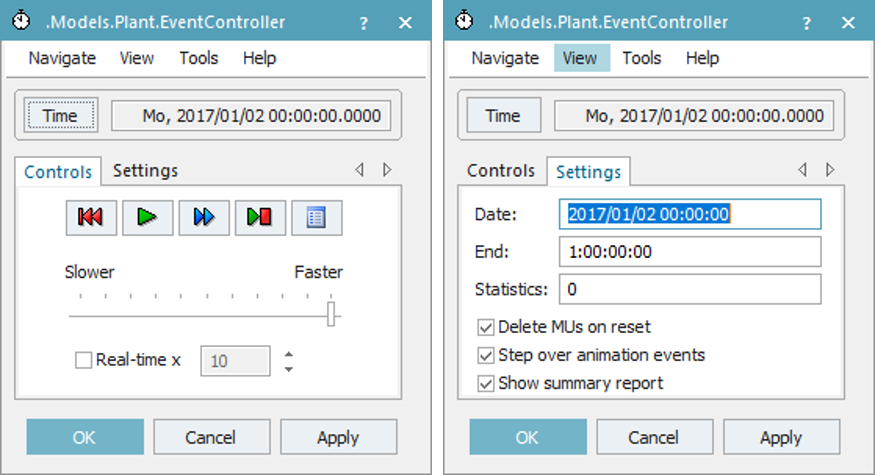Toggle Step over animation events checkbox
Image resolution: width=875 pixels, height=475 pixels.
486,356
